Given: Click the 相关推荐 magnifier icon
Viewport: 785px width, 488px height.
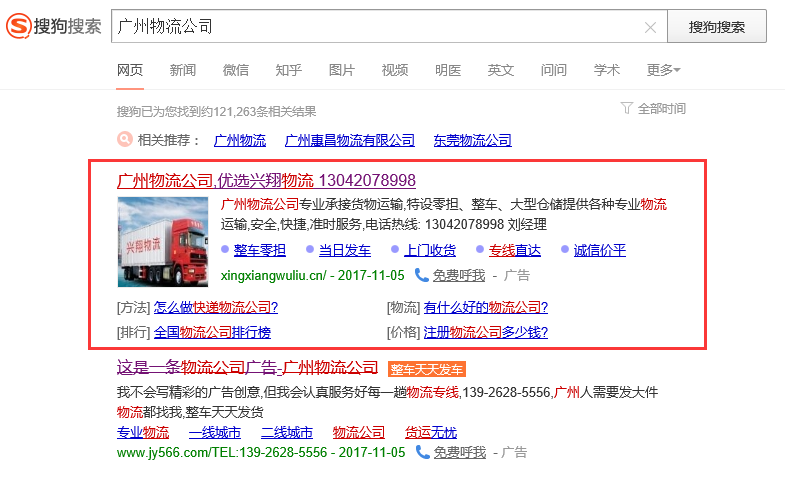Looking at the screenshot, I should click(125, 140).
